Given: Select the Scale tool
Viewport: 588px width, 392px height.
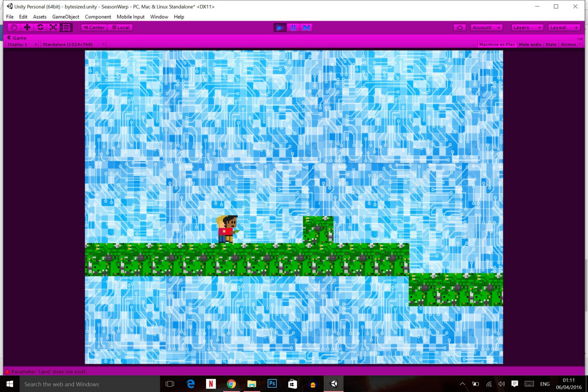Looking at the screenshot, I should coord(53,28).
